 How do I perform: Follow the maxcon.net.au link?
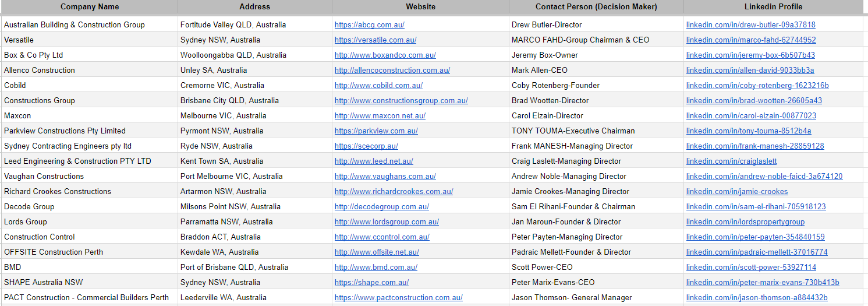(x=380, y=116)
